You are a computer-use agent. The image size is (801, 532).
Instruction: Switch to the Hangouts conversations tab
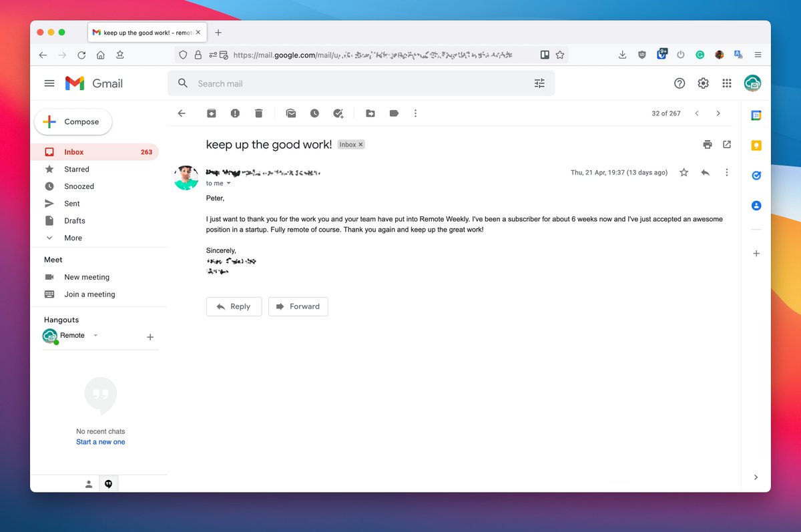click(x=108, y=485)
